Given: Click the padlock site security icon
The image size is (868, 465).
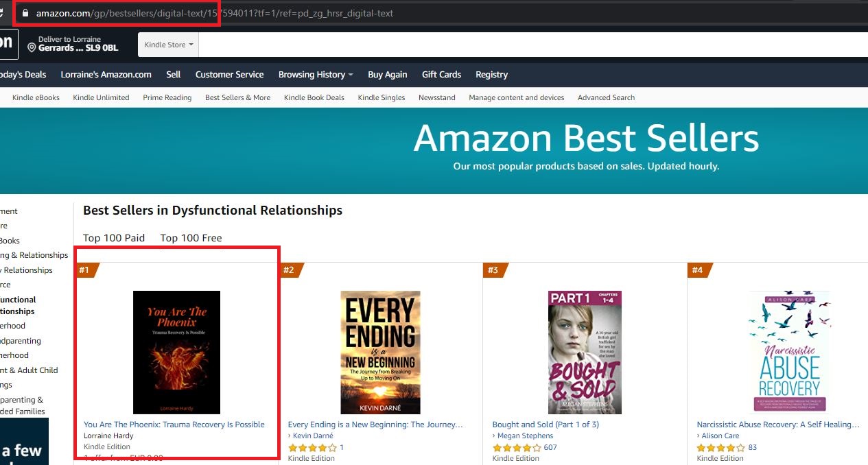Looking at the screenshot, I should [25, 13].
